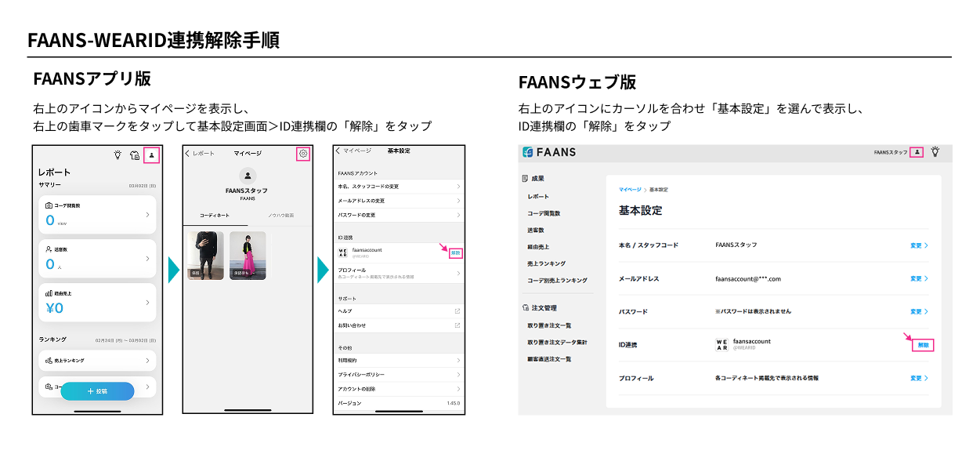Tap the お問い合わせ row in the app settings
980x472 pixels.
coord(399,325)
